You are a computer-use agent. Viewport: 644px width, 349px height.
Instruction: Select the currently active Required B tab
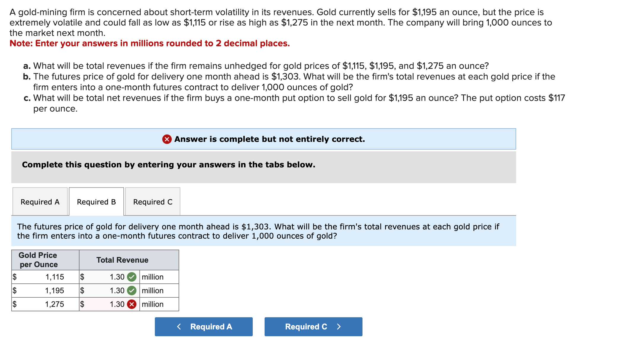coord(96,202)
